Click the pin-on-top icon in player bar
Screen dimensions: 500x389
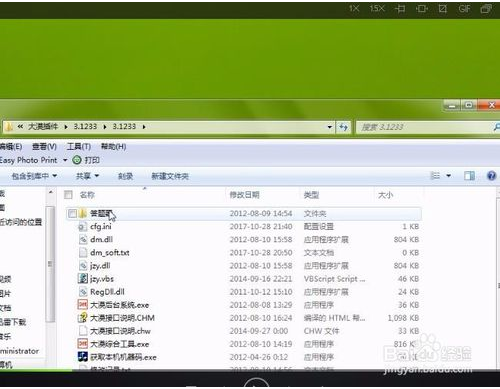click(x=400, y=9)
